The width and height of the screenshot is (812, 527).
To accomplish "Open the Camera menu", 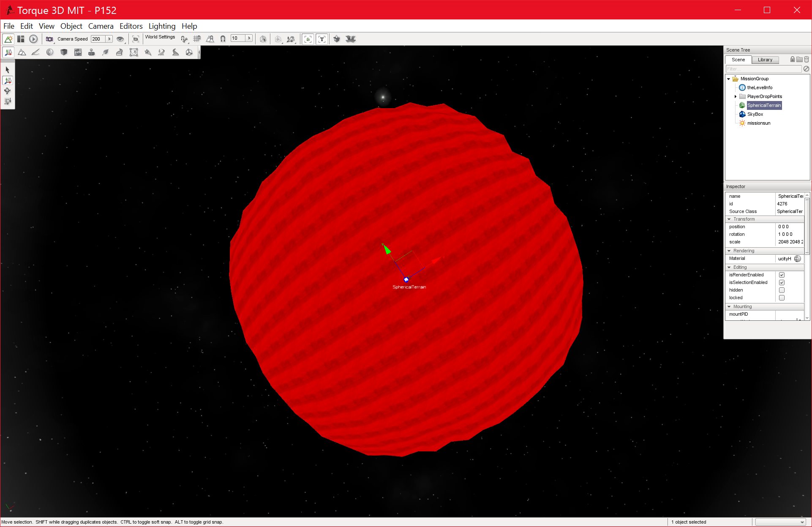I will point(101,26).
